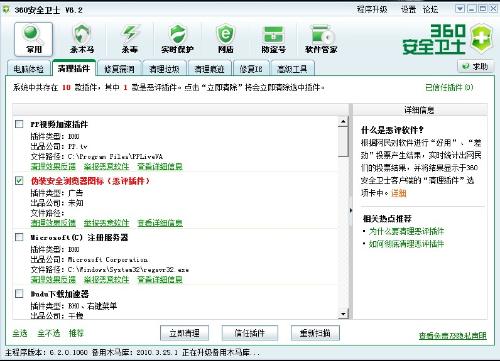Click 清理效果反馈 under 伪装安全浏览器图标
The width and height of the screenshot is (500, 361).
tap(53, 223)
